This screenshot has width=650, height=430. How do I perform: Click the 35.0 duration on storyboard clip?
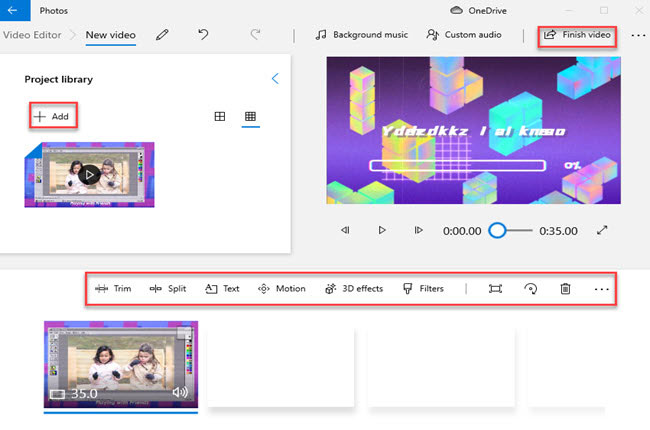84,394
